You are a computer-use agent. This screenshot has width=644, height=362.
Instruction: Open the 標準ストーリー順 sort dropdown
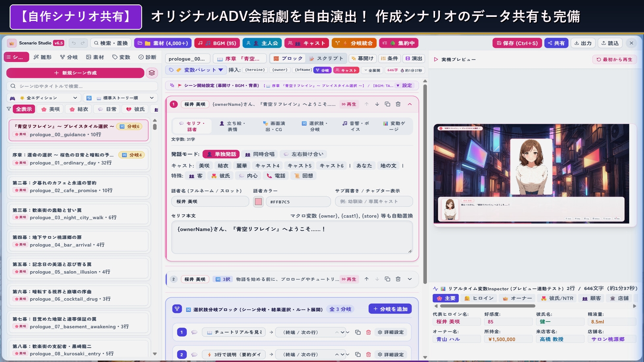pyautogui.click(x=120, y=98)
